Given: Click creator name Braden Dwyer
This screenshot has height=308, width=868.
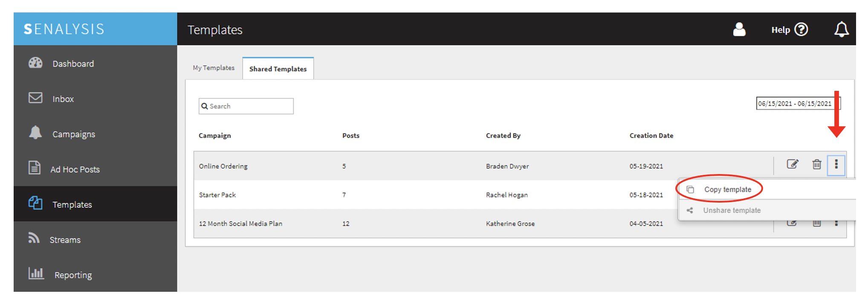Looking at the screenshot, I should pos(507,166).
